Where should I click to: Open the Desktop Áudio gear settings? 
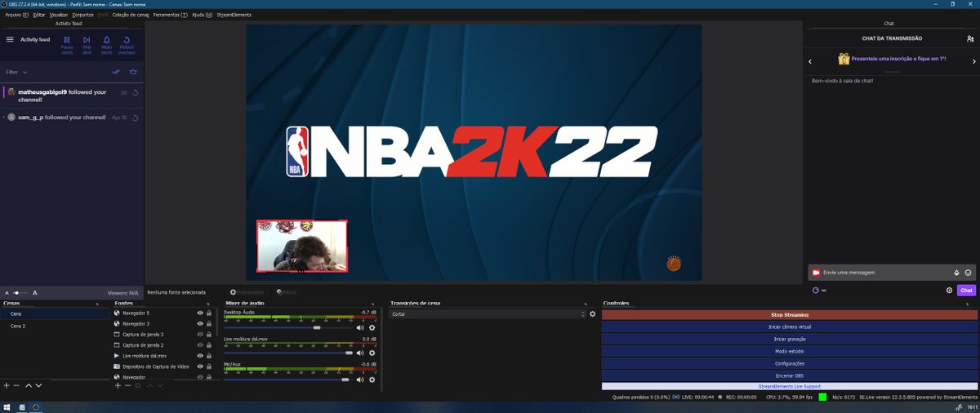point(372,326)
